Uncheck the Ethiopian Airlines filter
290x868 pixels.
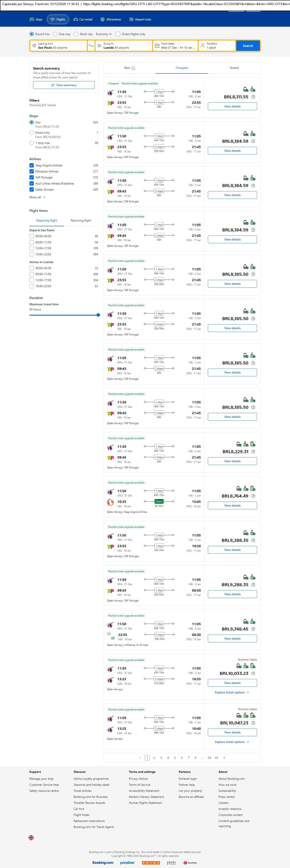click(32, 172)
